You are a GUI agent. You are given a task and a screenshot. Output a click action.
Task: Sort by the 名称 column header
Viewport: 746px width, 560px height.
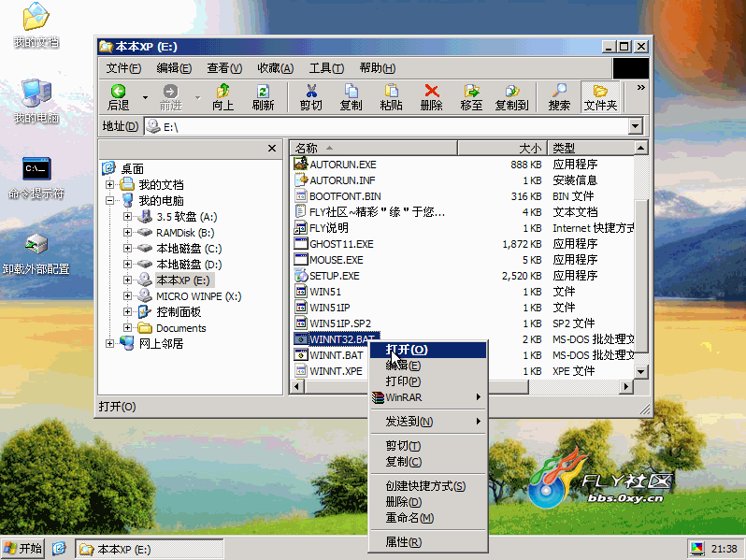[x=374, y=148]
